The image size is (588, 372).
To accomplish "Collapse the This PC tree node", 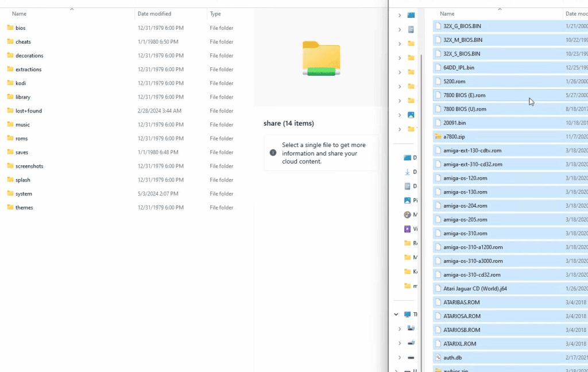I will [396, 314].
